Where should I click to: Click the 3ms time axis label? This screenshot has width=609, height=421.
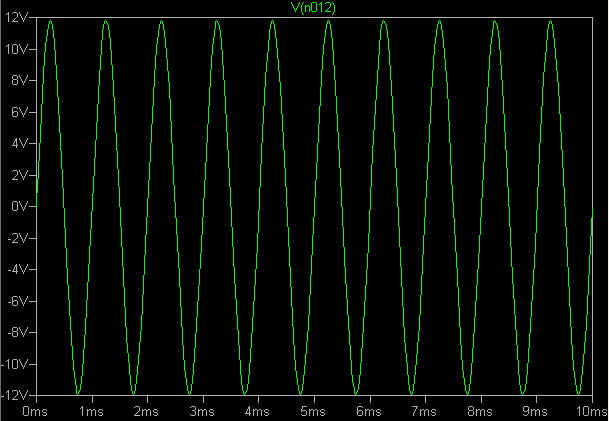[x=202, y=411]
